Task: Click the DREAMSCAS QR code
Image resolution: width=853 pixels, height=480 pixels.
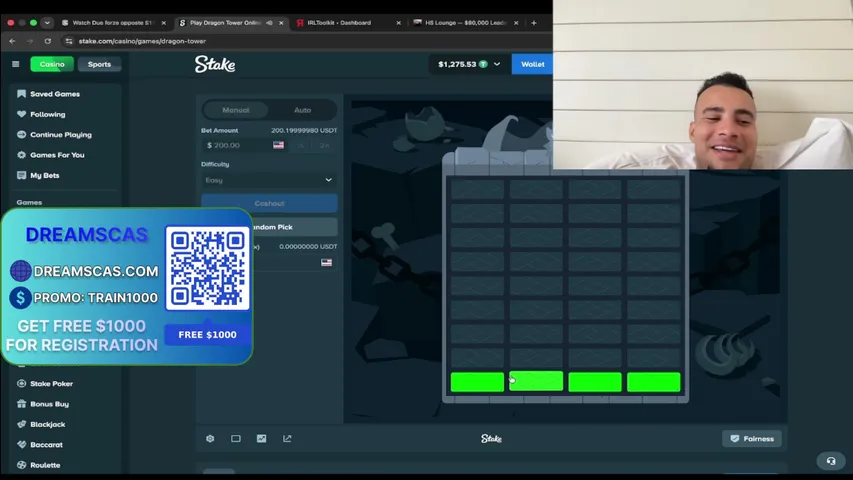Action: 207,268
